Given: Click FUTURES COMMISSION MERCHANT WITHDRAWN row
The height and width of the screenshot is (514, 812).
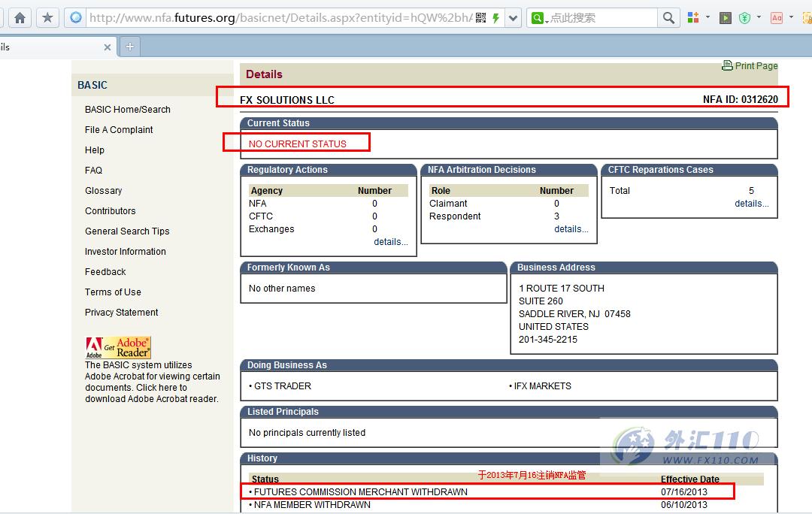Looking at the screenshot, I should click(x=487, y=491).
